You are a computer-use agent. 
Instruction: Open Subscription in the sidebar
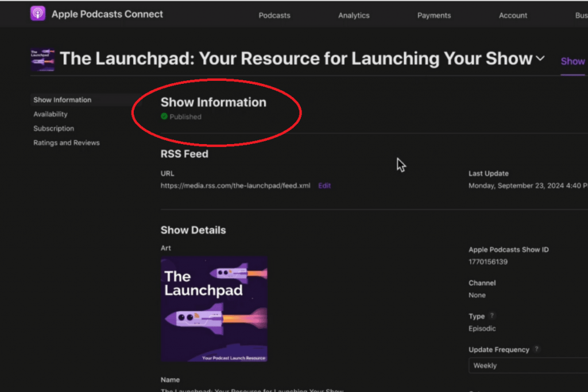click(x=53, y=129)
